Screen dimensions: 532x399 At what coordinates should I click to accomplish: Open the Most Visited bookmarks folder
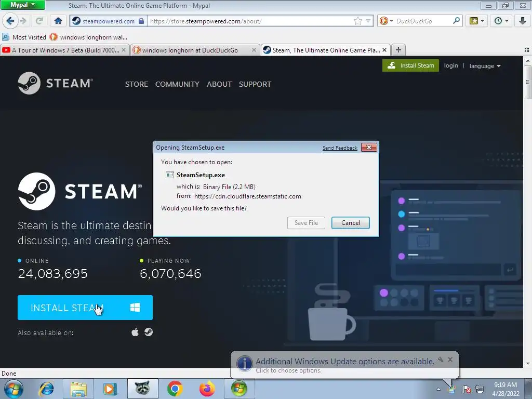24,37
